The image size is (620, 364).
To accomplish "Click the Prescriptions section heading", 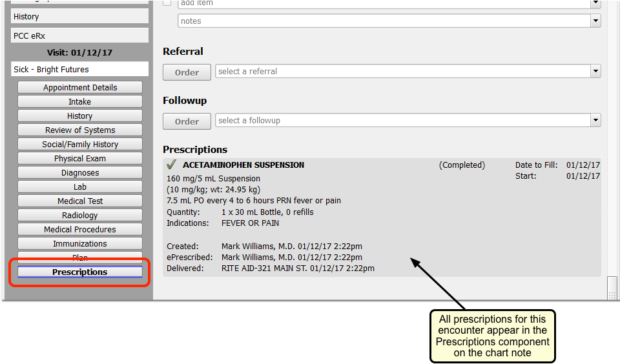I will [x=195, y=150].
